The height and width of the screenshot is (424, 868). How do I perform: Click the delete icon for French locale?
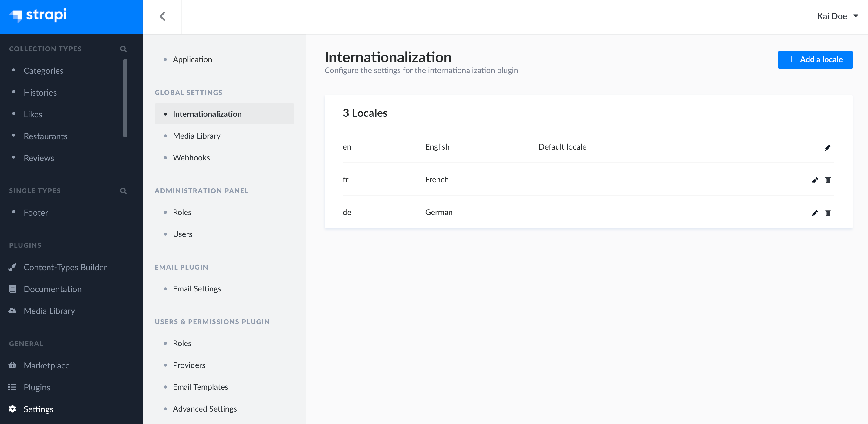[x=828, y=179]
